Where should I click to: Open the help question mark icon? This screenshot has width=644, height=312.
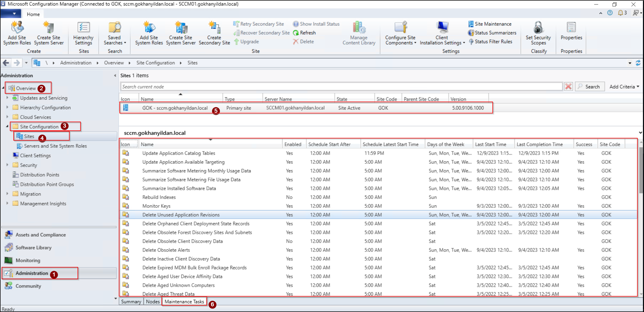click(x=610, y=13)
